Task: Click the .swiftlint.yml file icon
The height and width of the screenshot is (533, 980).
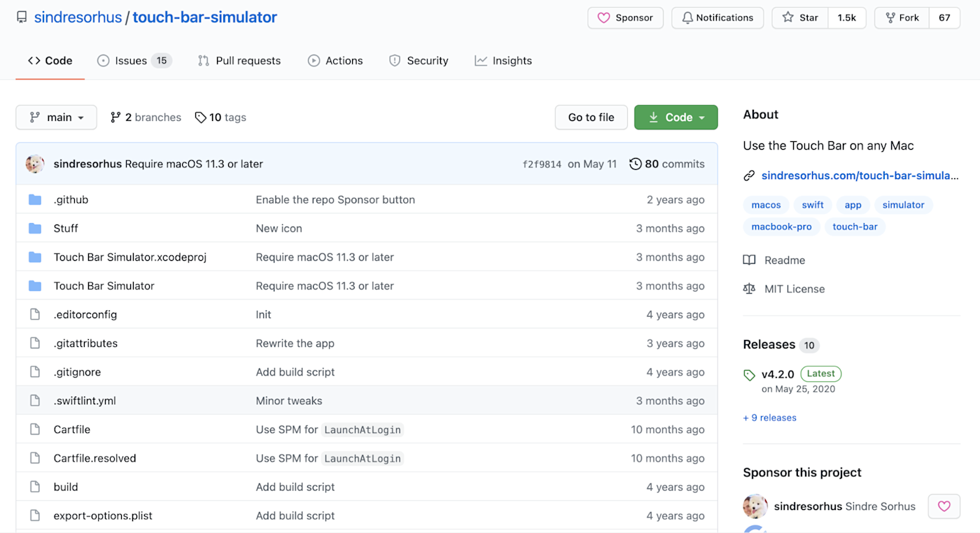Action: 35,401
